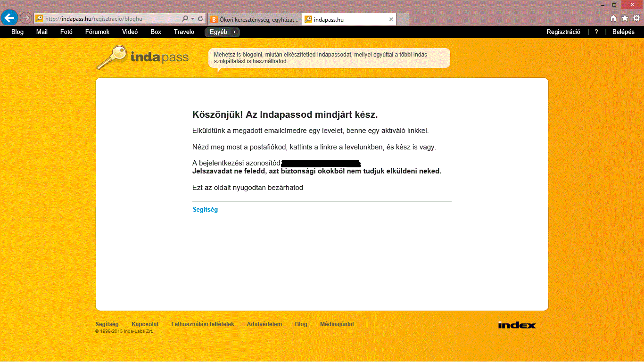Close the indapass.hu tab

click(391, 19)
